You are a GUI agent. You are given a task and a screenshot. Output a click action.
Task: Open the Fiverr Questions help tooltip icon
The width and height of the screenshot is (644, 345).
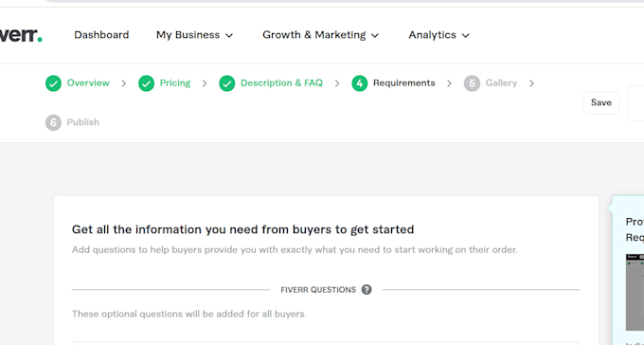(x=367, y=289)
